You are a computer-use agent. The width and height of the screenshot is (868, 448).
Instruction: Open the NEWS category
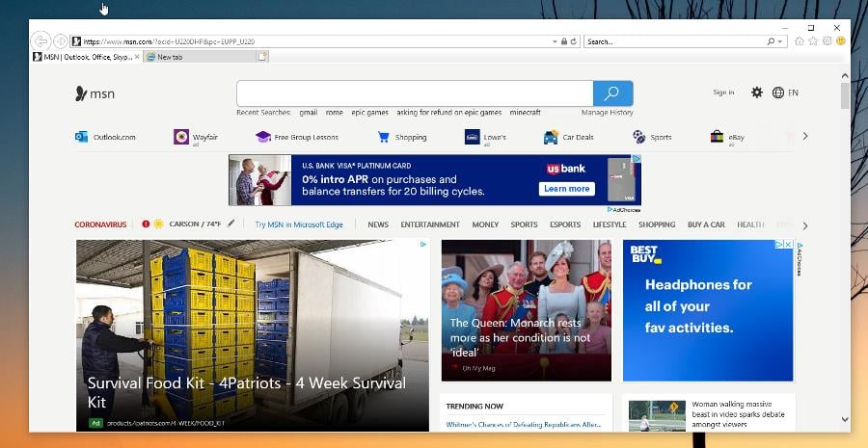coord(378,224)
